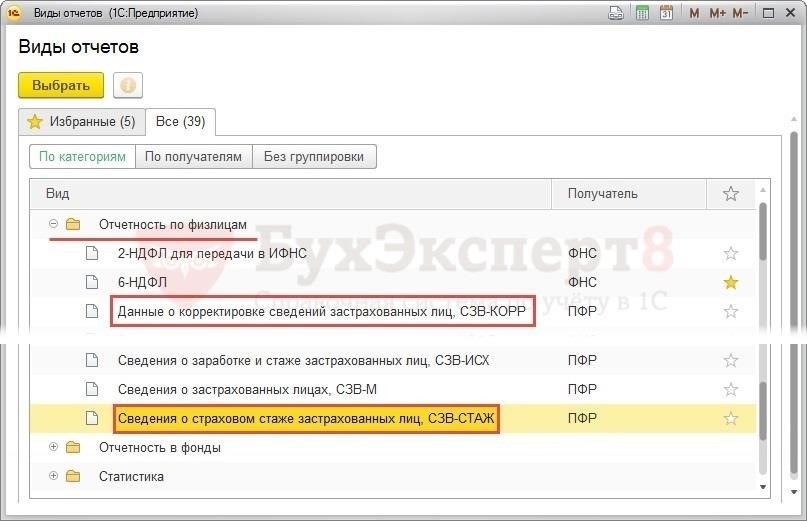The image size is (807, 530).
Task: Click the yellow Выбрать button
Action: tap(61, 85)
